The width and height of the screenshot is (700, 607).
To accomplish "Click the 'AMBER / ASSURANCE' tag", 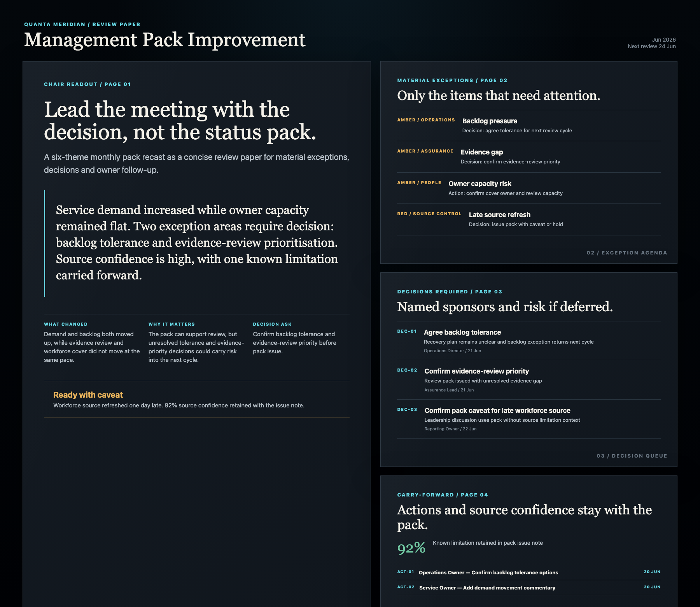I will point(425,151).
